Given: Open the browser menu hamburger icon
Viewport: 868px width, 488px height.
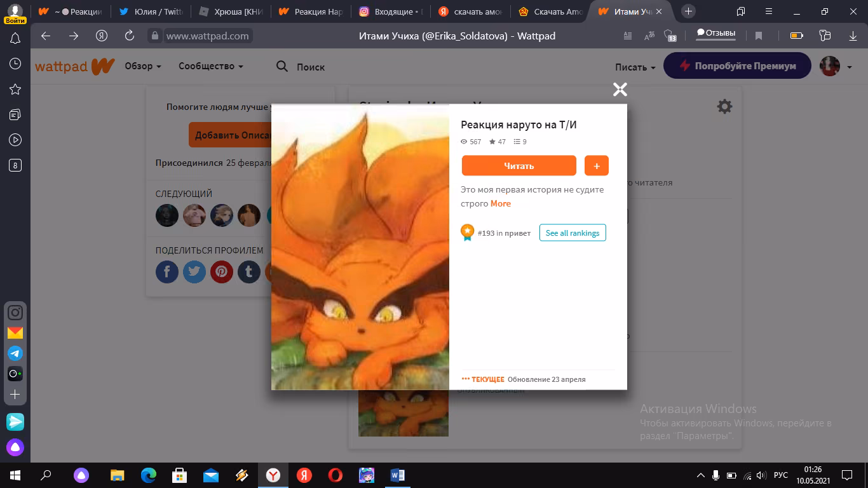Looking at the screenshot, I should pos(770,11).
